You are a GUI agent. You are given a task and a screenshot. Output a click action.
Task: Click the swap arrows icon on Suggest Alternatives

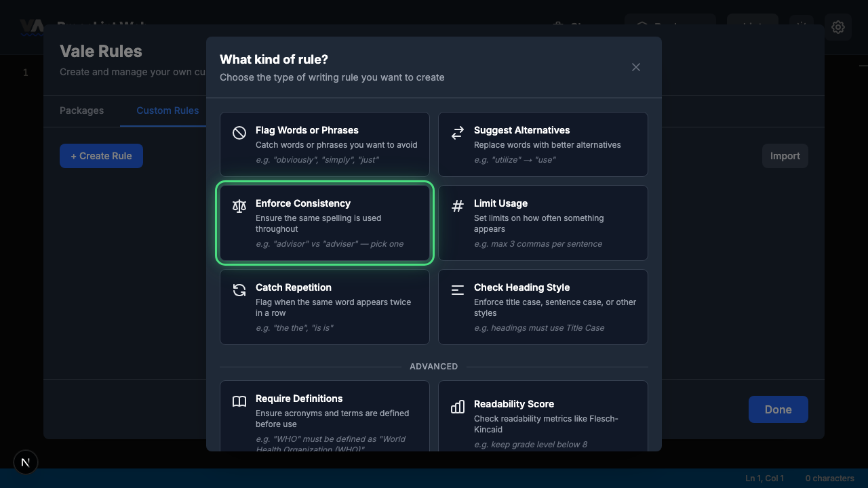coord(458,132)
